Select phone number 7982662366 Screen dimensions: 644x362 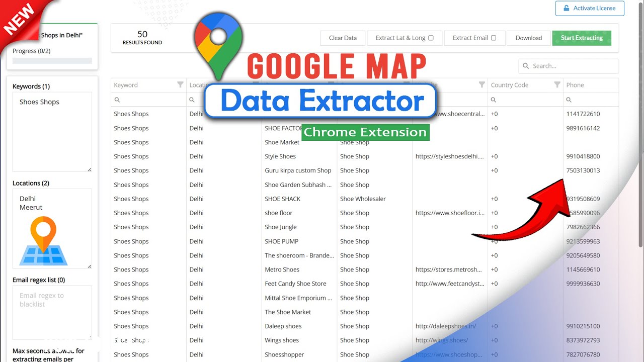coord(583,227)
